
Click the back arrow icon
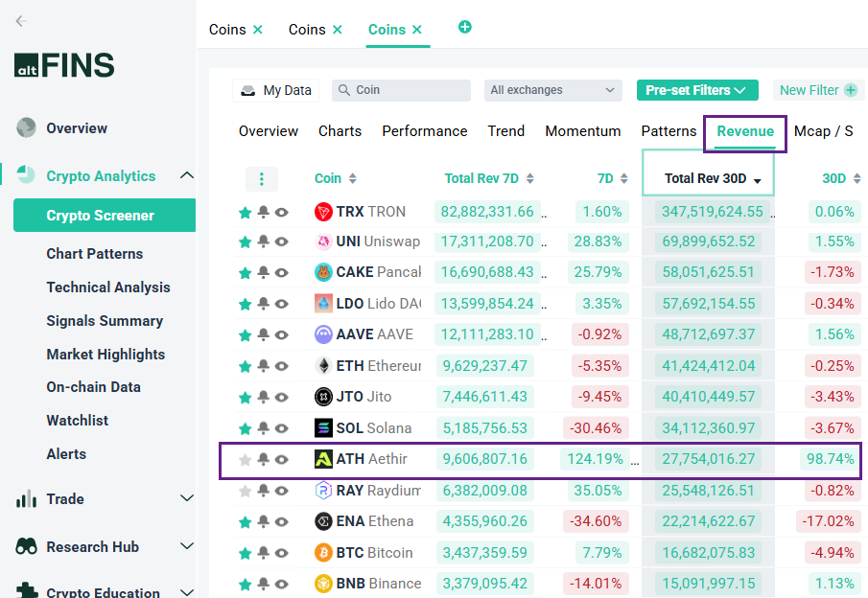coord(21,21)
